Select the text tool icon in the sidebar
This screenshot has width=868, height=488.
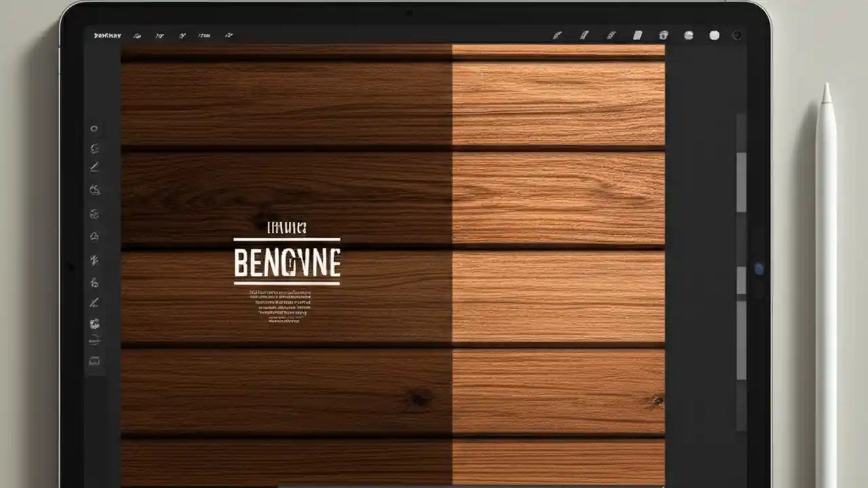pyautogui.click(x=94, y=260)
